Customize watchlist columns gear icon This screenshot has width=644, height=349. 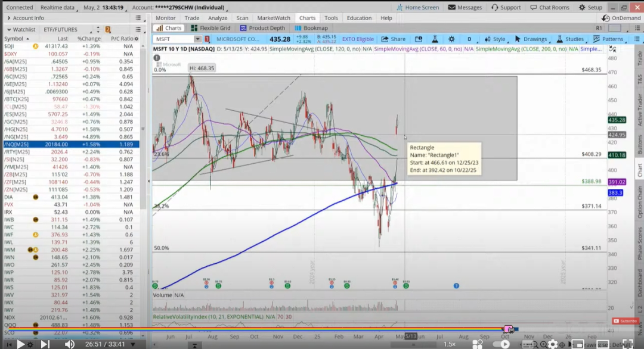click(x=137, y=39)
